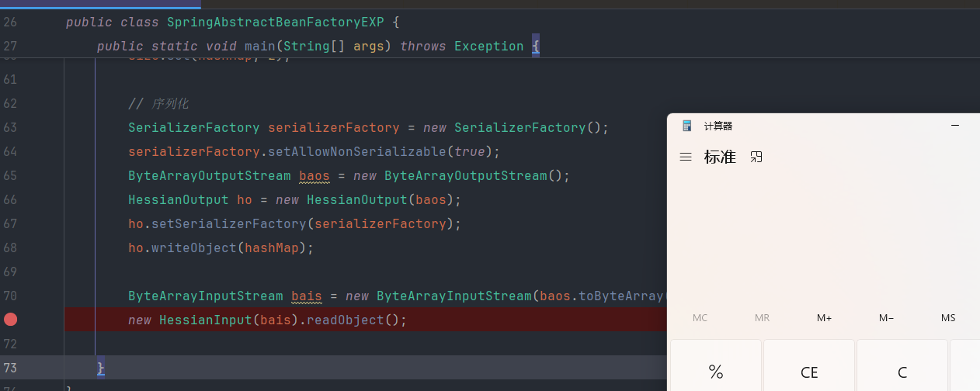Click the 标准 mode heading in Calculator
Image resolution: width=980 pixels, height=391 pixels.
tap(720, 157)
